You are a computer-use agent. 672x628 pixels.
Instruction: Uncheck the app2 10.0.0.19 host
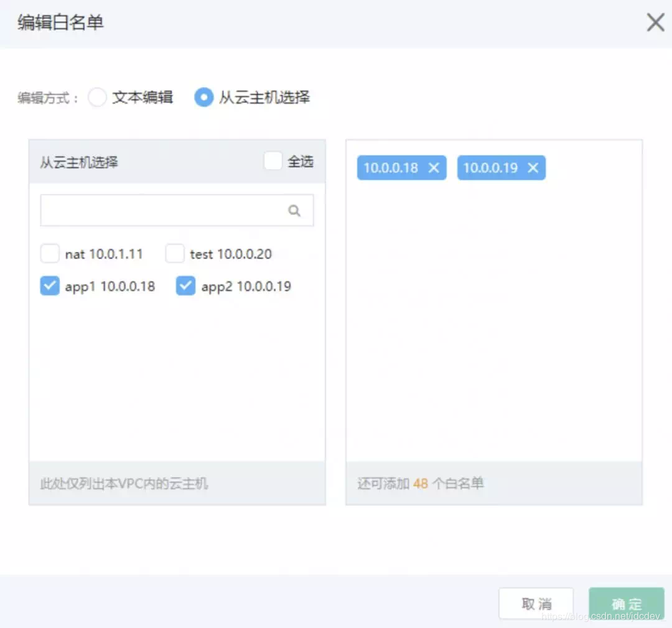point(185,285)
